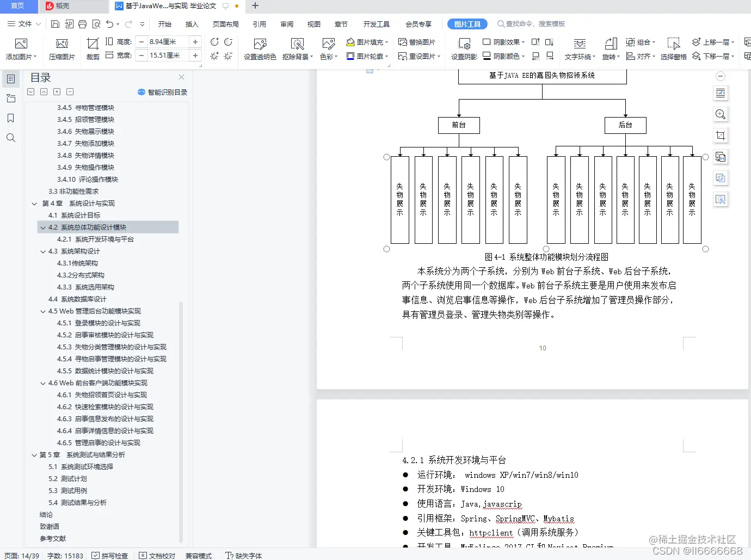Click 替换图片 to replace the picture

point(418,41)
